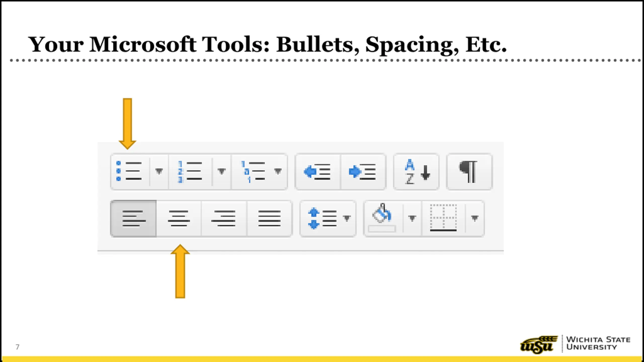Apply numbered list formatting
The height and width of the screenshot is (362, 644).
(190, 171)
